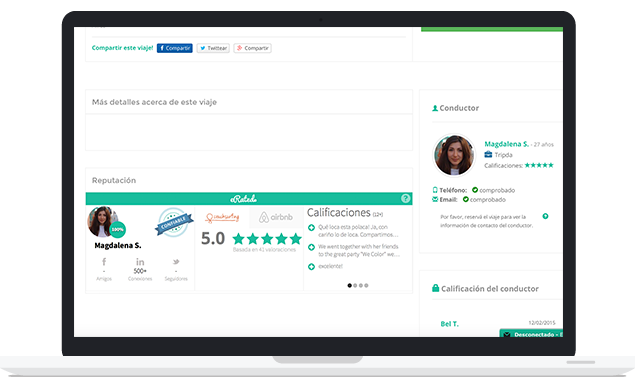Click the Twitter bird icon above Seguidores

[x=176, y=262]
